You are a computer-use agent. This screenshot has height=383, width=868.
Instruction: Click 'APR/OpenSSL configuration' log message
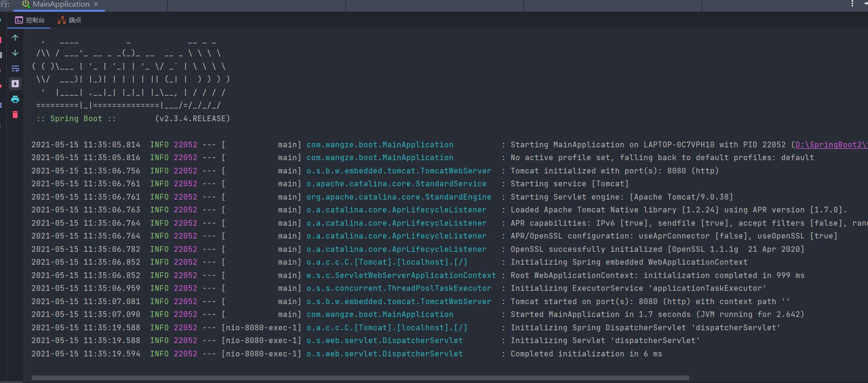click(674, 236)
